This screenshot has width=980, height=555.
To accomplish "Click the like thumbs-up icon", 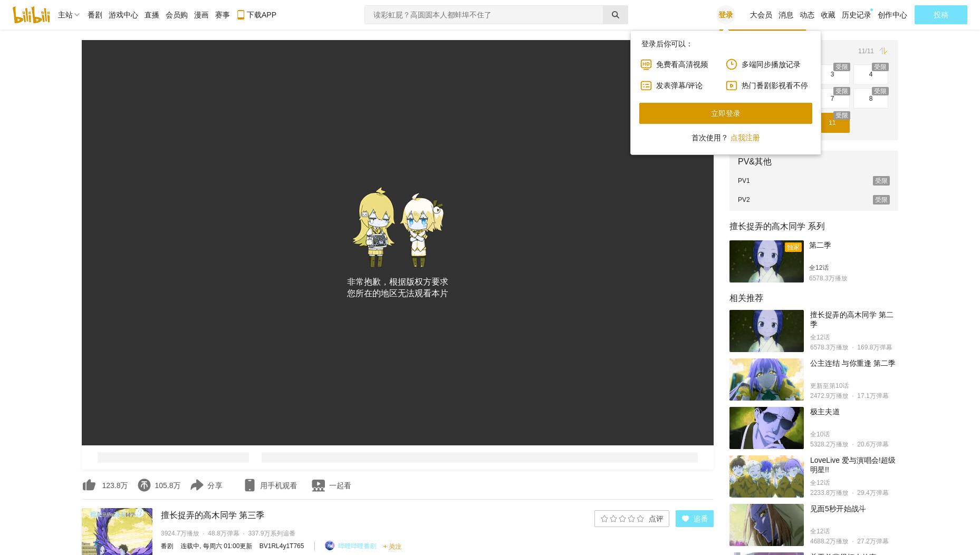I will point(89,485).
